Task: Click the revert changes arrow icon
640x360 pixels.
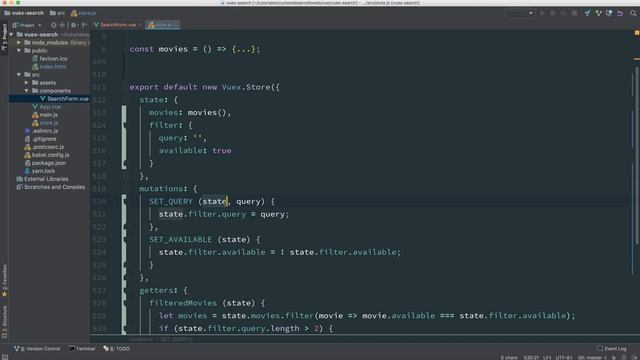Action: (620, 13)
